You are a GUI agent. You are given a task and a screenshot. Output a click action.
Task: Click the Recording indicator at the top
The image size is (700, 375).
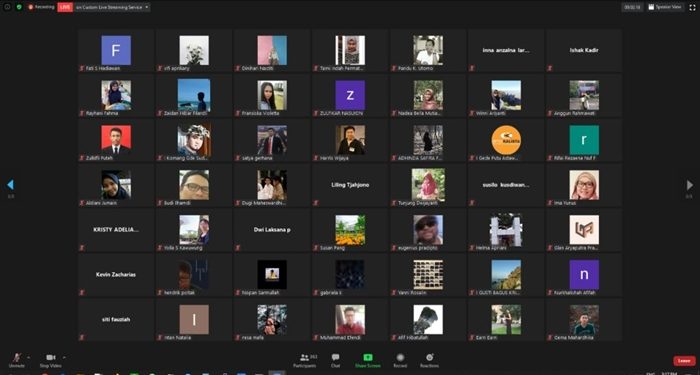pos(41,7)
